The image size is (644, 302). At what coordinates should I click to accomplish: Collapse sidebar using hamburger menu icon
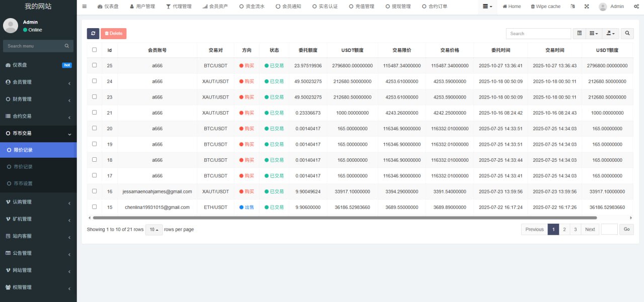tap(85, 7)
